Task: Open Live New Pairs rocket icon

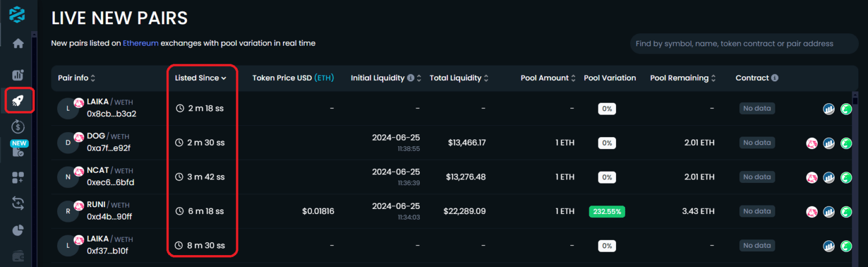Action: 18,100
